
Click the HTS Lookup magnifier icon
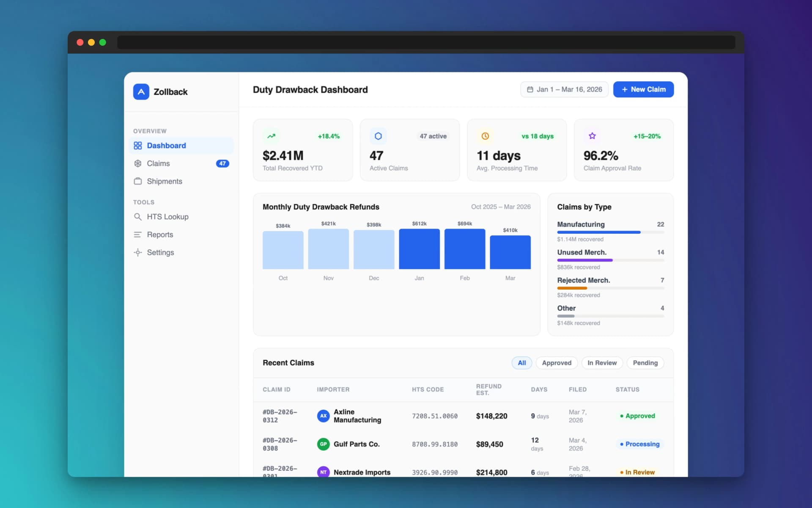(137, 217)
